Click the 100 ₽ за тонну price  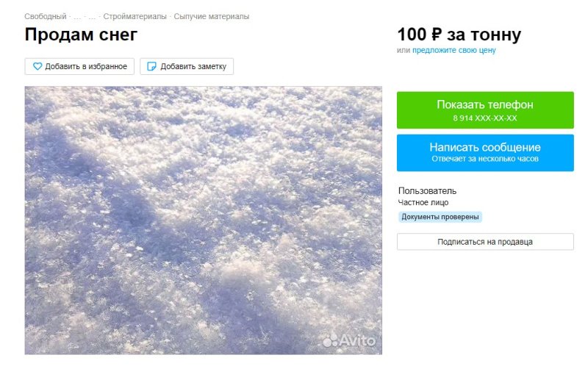(459, 35)
